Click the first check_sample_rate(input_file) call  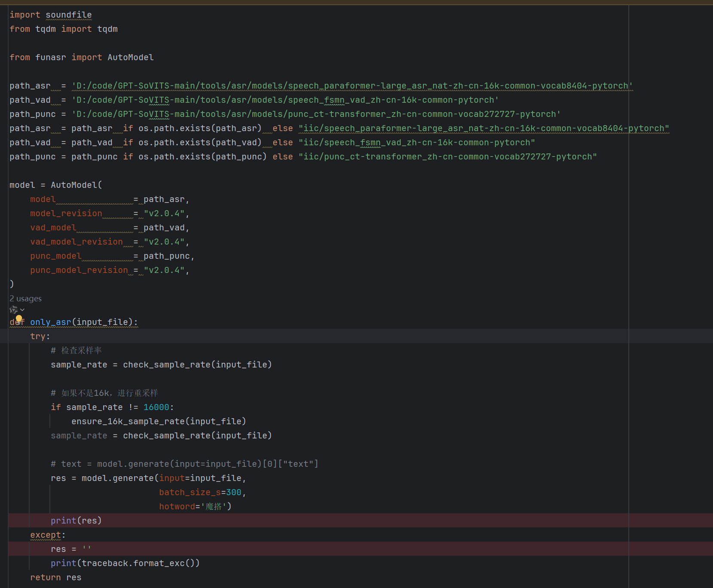[197, 364]
